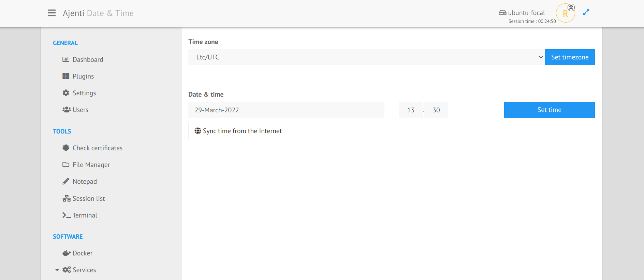Open Terminal from the sidebar
The width and height of the screenshot is (644, 280).
point(85,215)
